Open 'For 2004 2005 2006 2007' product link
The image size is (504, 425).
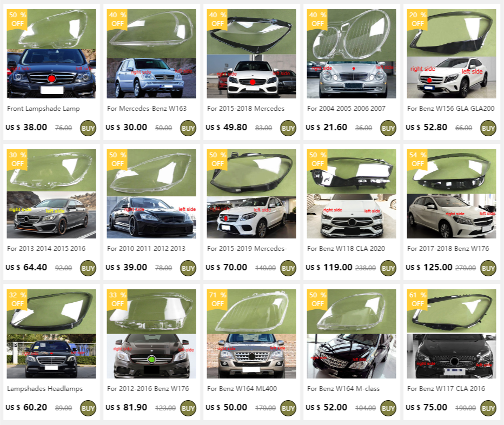tap(346, 109)
